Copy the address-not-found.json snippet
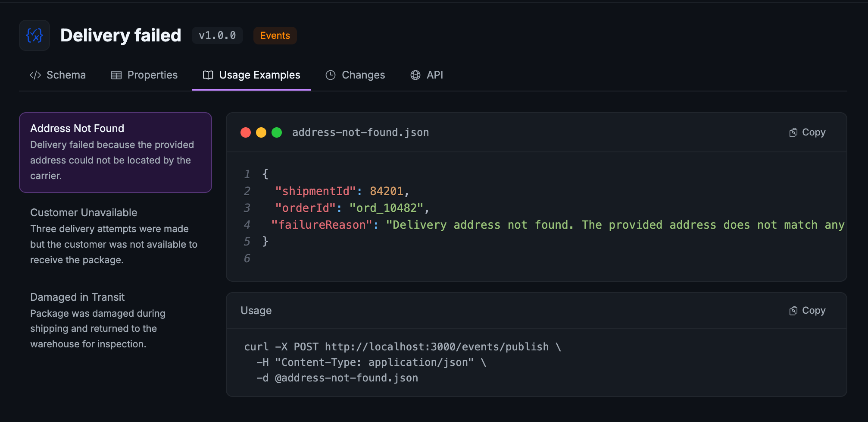This screenshot has width=868, height=422. point(807,132)
